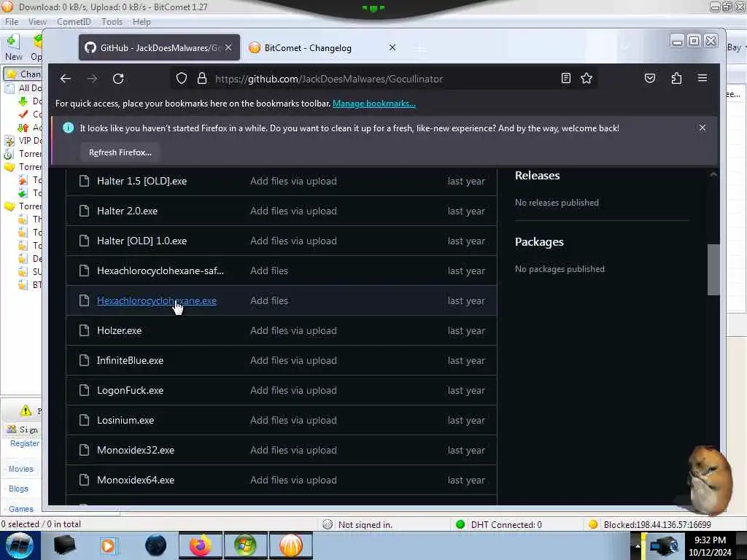Viewport: 747px width, 560px height.
Task: Dismiss the Firefox refresh notification bar
Action: (x=703, y=128)
